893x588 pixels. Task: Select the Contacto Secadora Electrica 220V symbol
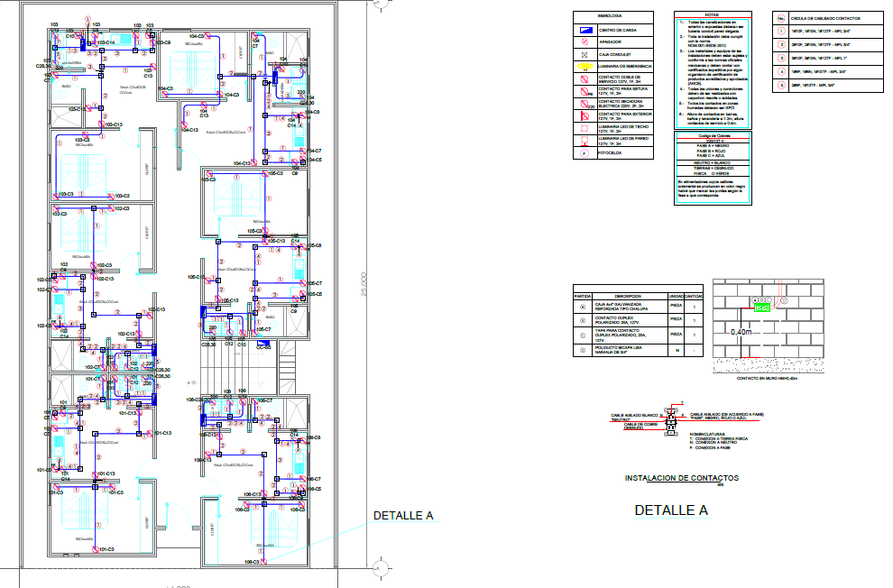pos(585,104)
